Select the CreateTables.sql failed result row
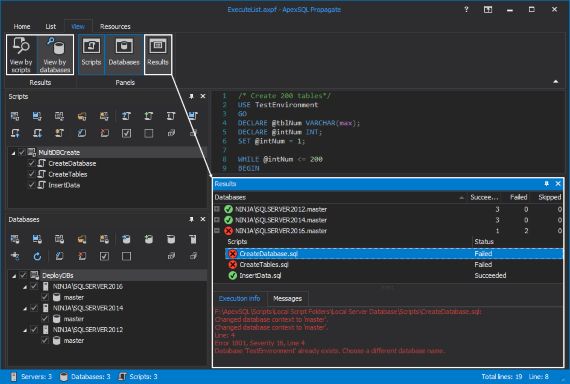Viewport: 570px width, 384px height. tap(394, 264)
